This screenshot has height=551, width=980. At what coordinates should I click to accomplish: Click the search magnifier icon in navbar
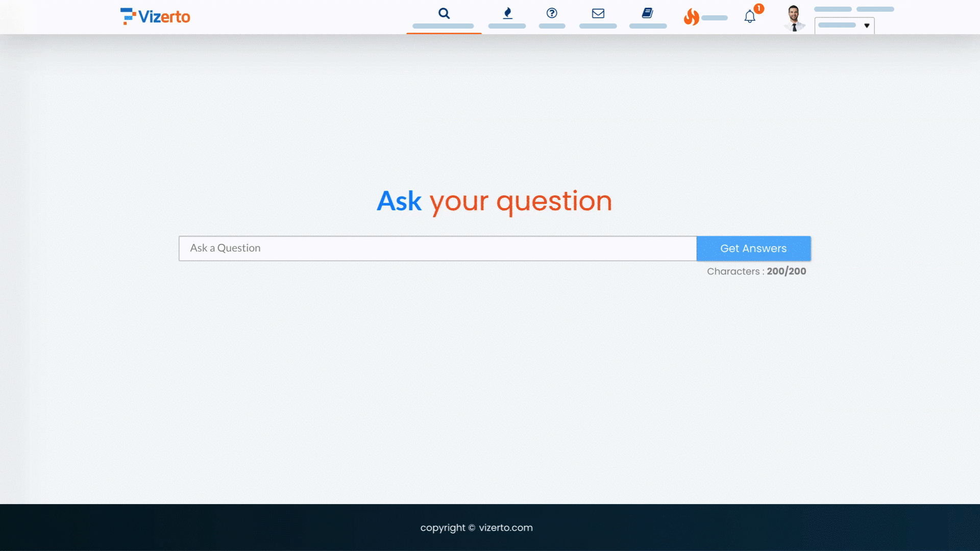pyautogui.click(x=444, y=13)
